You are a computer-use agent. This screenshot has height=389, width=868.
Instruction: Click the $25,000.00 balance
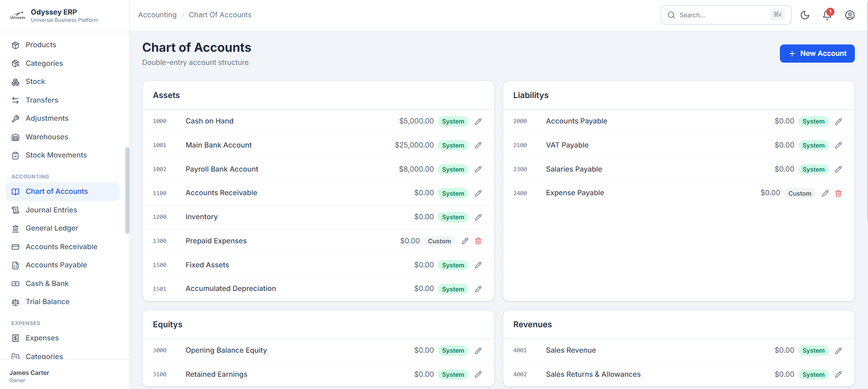click(414, 145)
